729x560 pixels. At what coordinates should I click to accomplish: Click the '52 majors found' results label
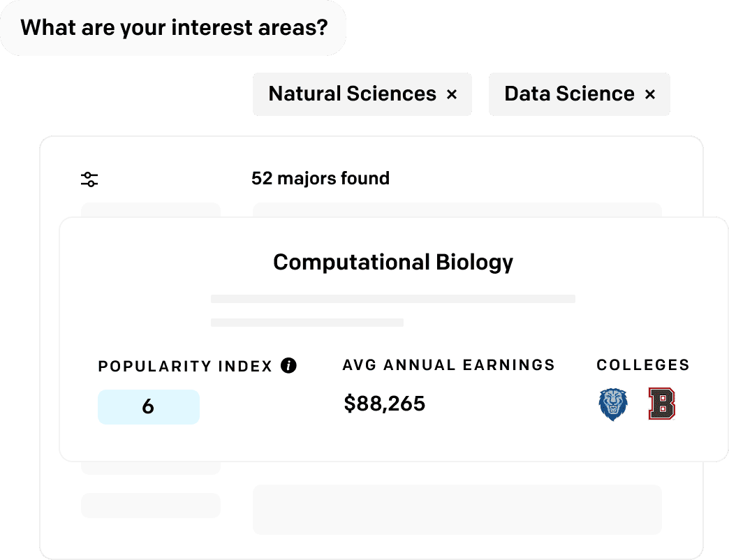coord(321,179)
